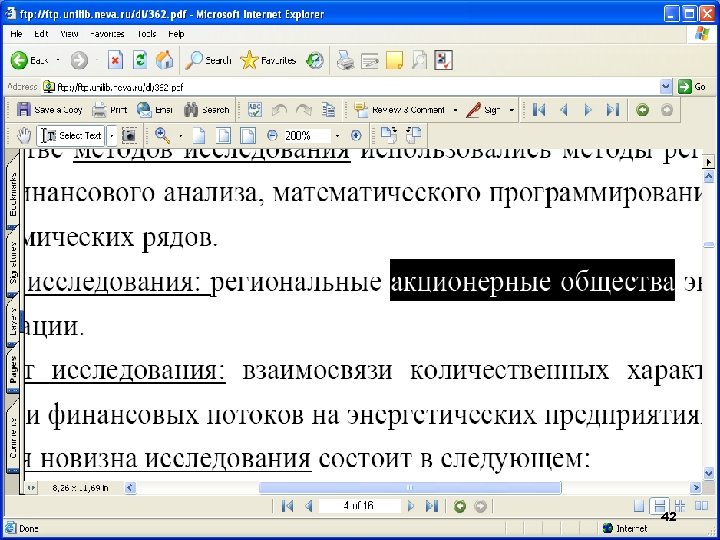720x540 pixels.
Task: Click the zoom out minus button
Action: point(272,135)
